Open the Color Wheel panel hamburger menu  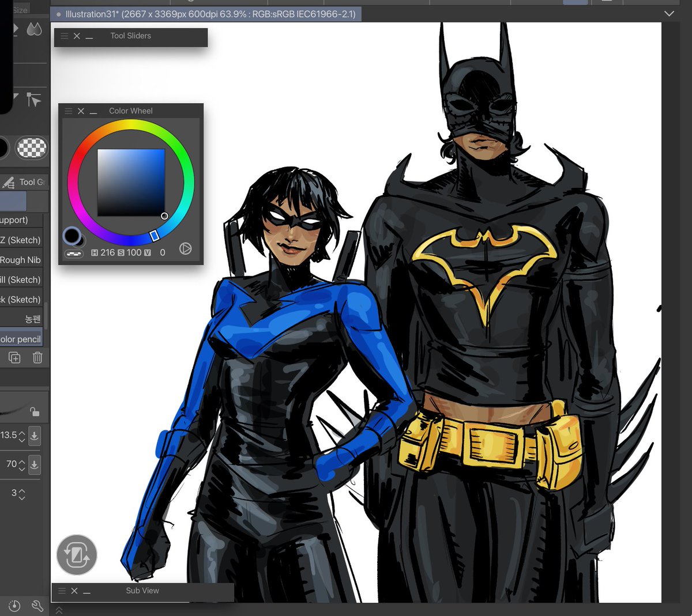[68, 111]
